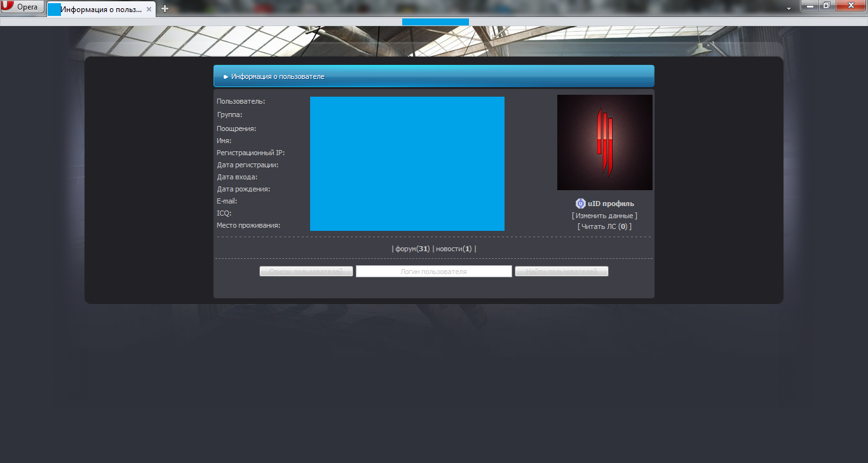The height and width of the screenshot is (463, 868).
Task: Open the Opera main menu button
Action: [x=22, y=7]
